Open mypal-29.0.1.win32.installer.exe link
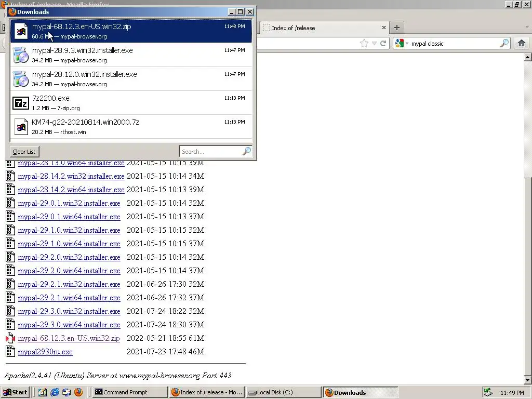The width and height of the screenshot is (532, 399). click(x=69, y=203)
